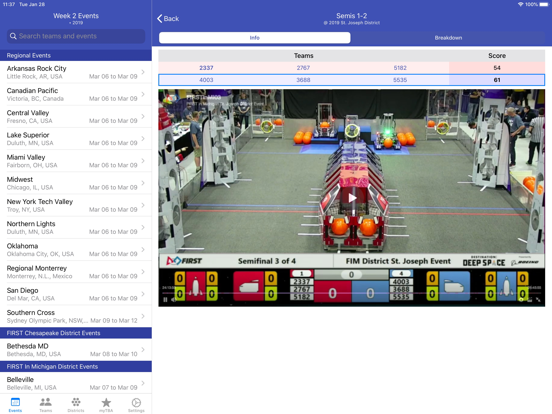
Task: Open the Districts tab icon
Action: pyautogui.click(x=76, y=402)
